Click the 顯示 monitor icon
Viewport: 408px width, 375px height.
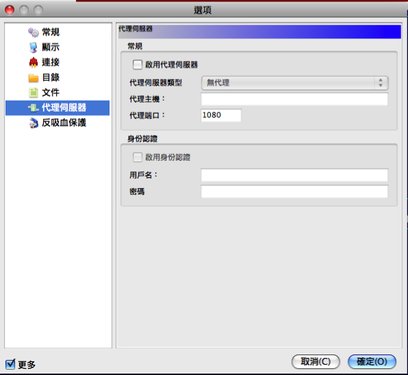point(33,47)
